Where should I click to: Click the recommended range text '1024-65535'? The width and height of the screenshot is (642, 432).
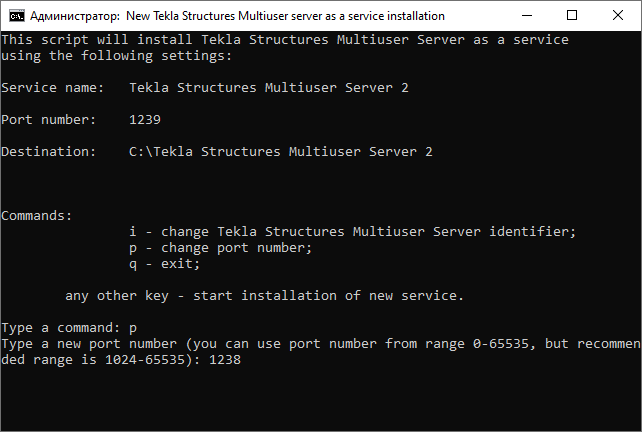point(145,360)
